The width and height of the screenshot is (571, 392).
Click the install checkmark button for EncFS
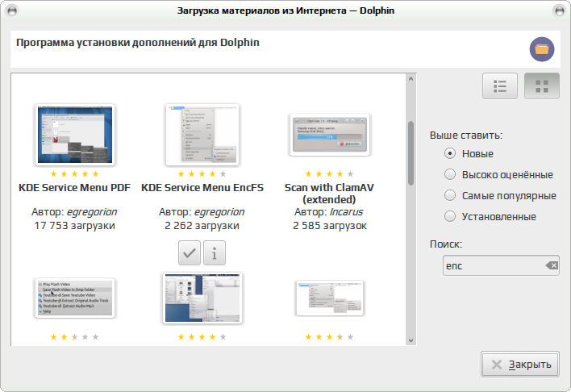[190, 252]
